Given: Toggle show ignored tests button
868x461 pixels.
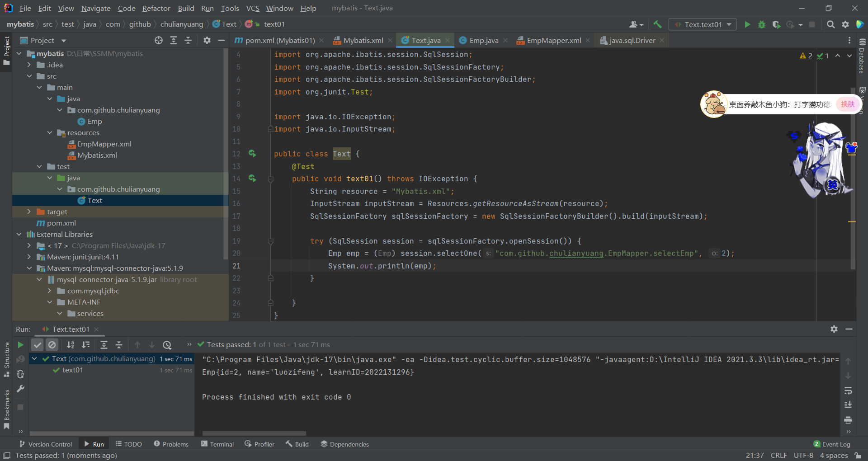Looking at the screenshot, I should click(x=52, y=345).
